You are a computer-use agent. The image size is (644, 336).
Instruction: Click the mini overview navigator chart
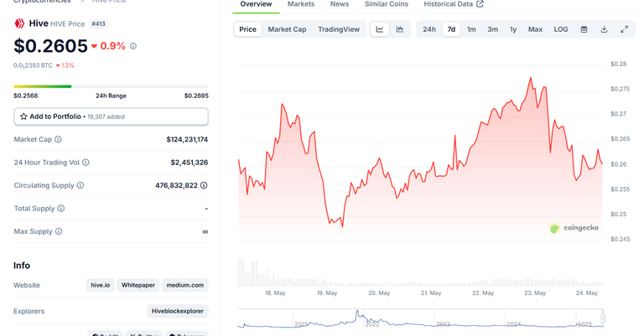click(420, 318)
